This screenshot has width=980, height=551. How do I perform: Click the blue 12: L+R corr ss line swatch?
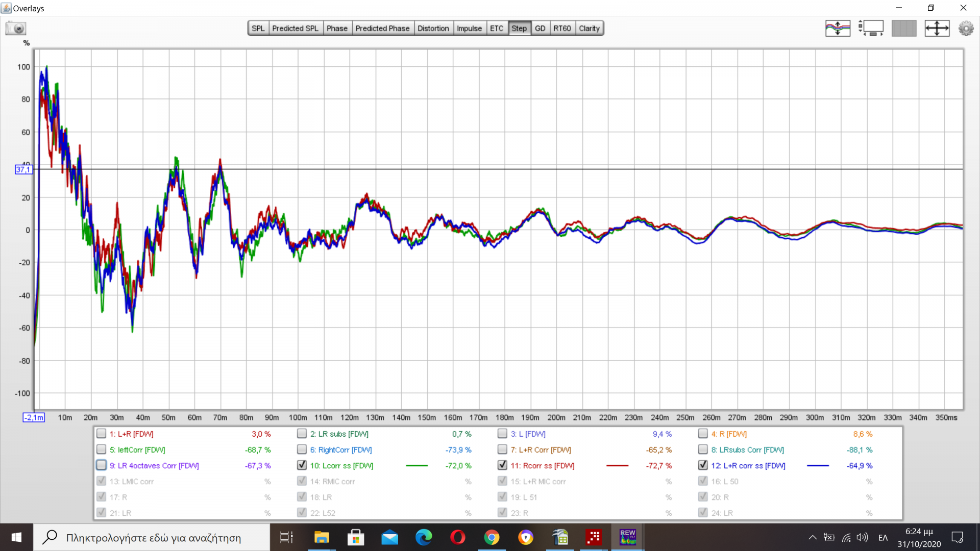(x=818, y=465)
